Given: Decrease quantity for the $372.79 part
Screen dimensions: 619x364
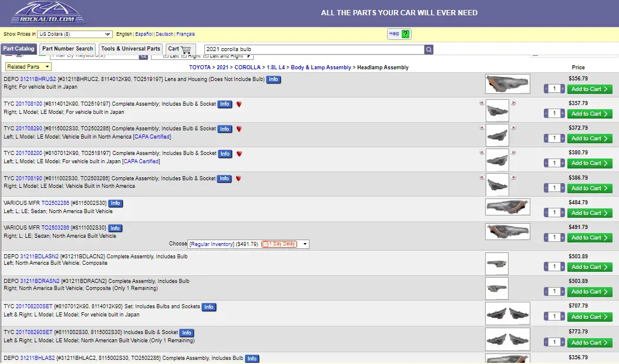Looking at the screenshot, I should 546,139.
